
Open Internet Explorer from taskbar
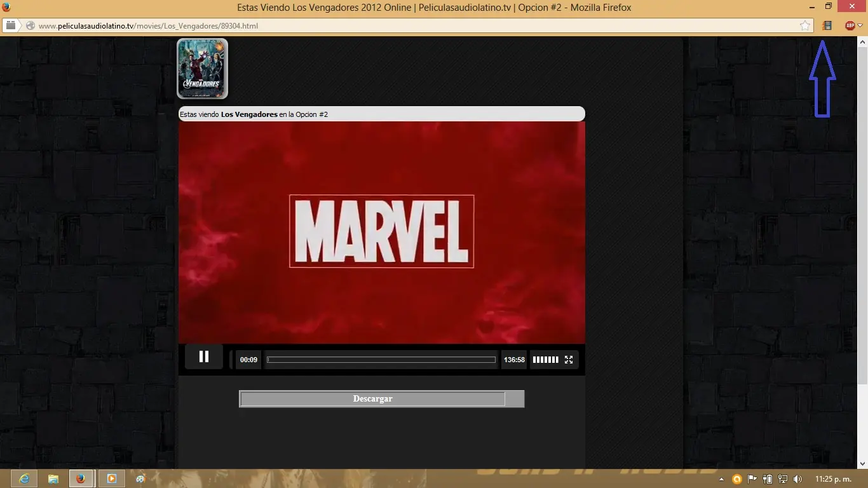[x=24, y=478]
